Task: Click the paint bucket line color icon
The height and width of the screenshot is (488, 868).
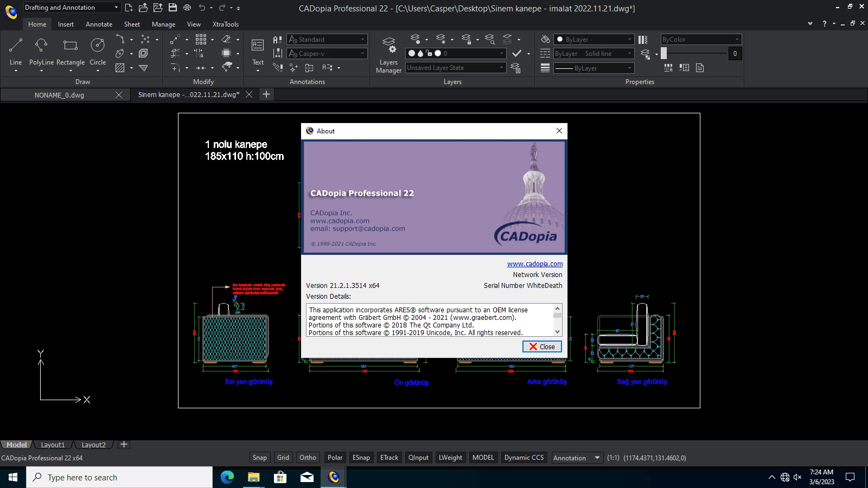Action: (x=545, y=39)
